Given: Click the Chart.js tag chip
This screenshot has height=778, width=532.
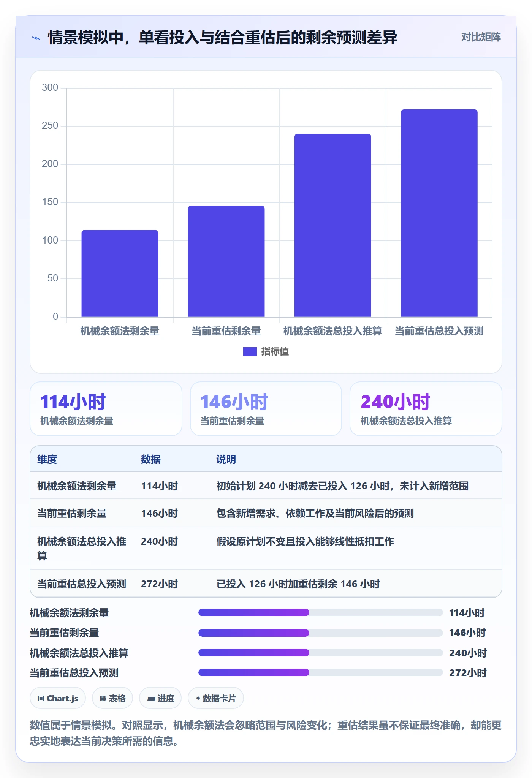Looking at the screenshot, I should 58,698.
